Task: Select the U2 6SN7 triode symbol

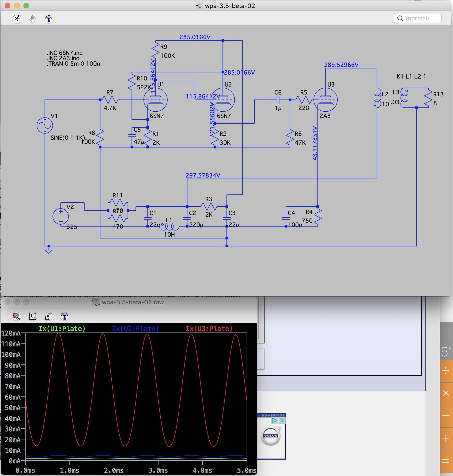Action: coord(223,100)
